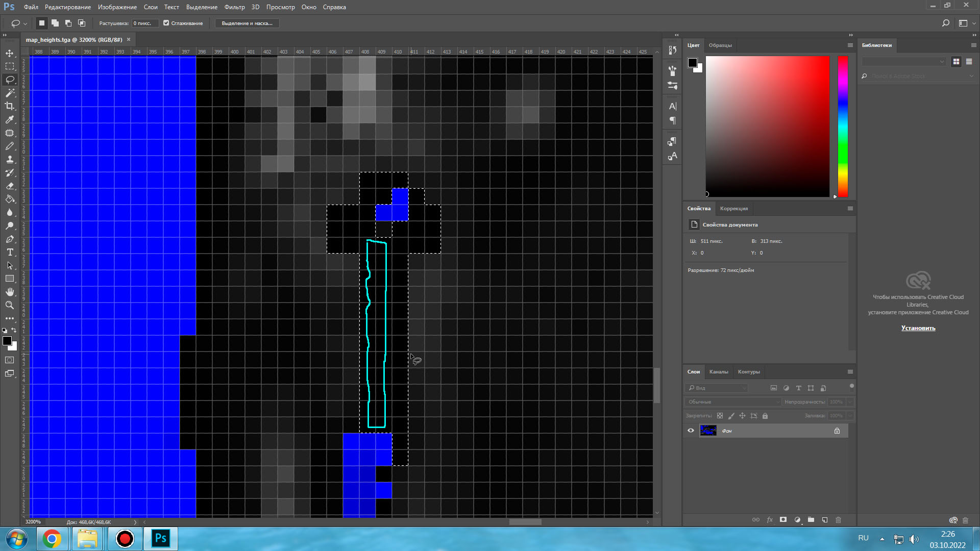Toggle the Quick Mask mode button

click(x=10, y=360)
